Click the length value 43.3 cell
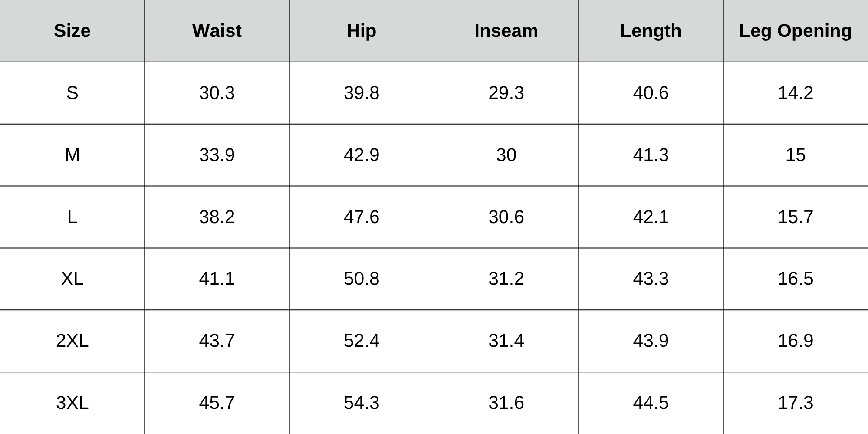 coord(651,279)
